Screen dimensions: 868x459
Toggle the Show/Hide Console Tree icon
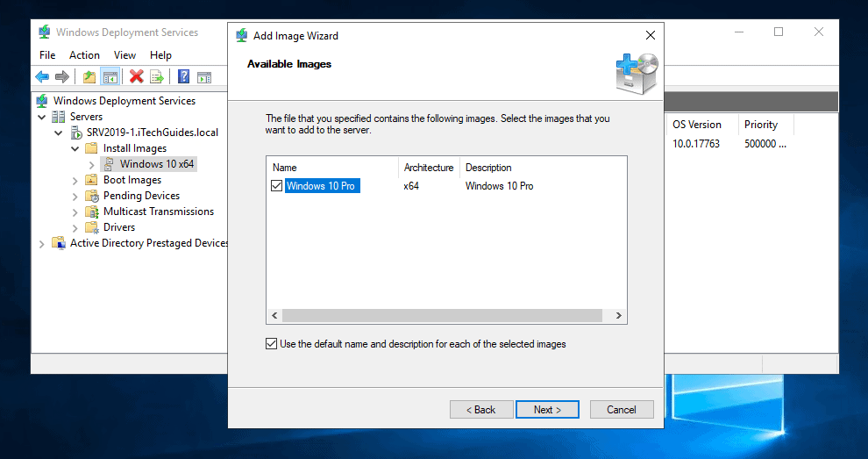pyautogui.click(x=110, y=77)
